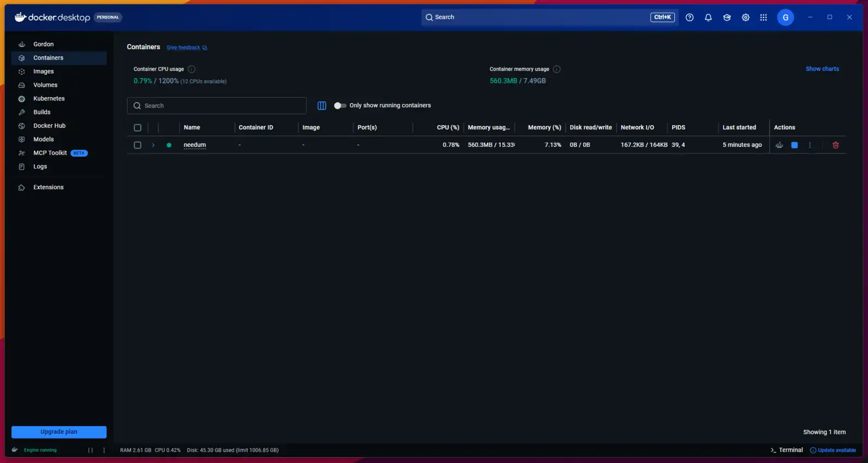This screenshot has height=463, width=868.
Task: Click Update available link
Action: (833, 450)
